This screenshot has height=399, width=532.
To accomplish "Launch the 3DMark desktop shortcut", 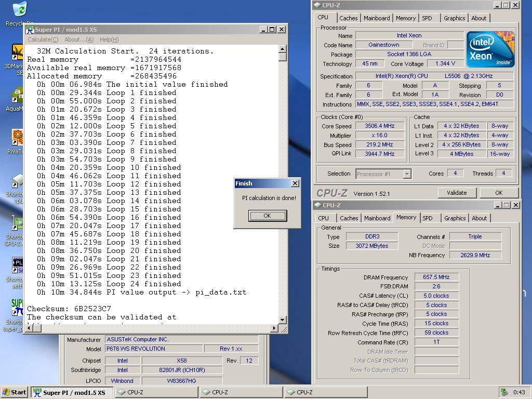I will [x=17, y=52].
